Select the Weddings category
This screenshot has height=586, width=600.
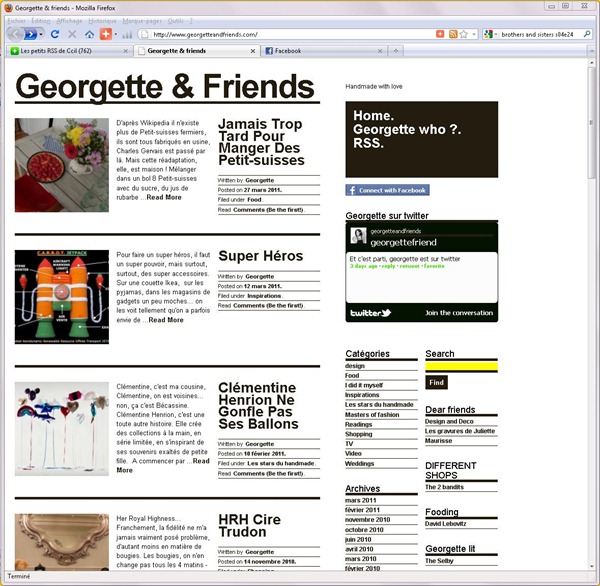pos(360,464)
